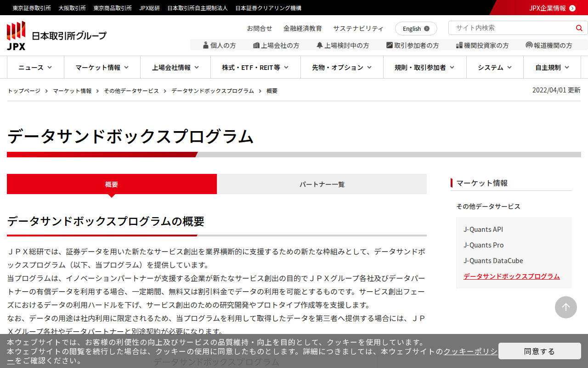The width and height of the screenshot is (588, 368).
Task: Click the お問合せ link
Action: point(260,28)
